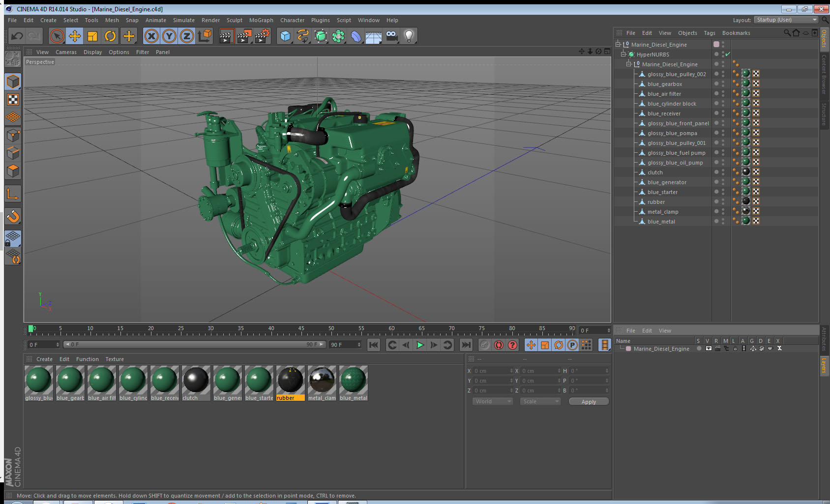
Task: Activate the Scale tool in top toolbar
Action: (92, 36)
